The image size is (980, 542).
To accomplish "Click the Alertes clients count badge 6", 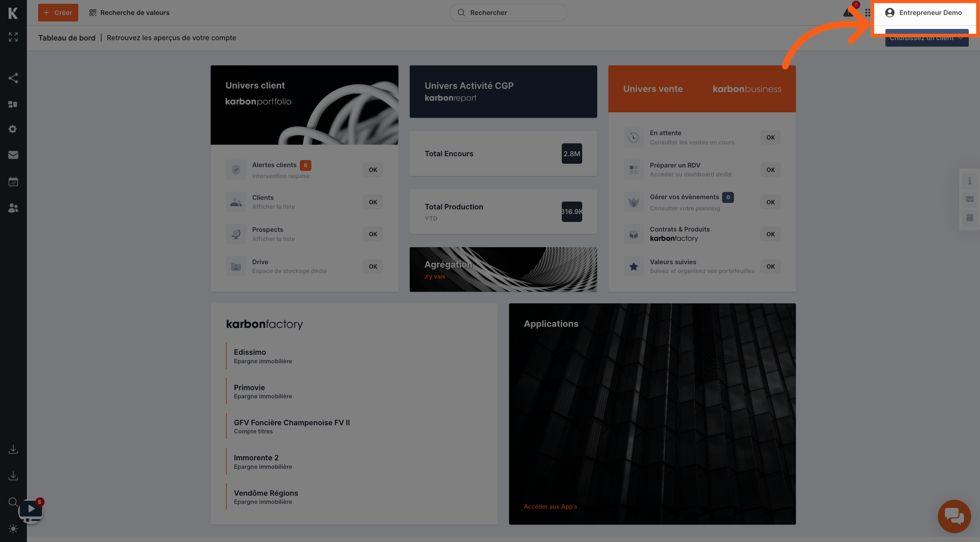I will coord(305,165).
